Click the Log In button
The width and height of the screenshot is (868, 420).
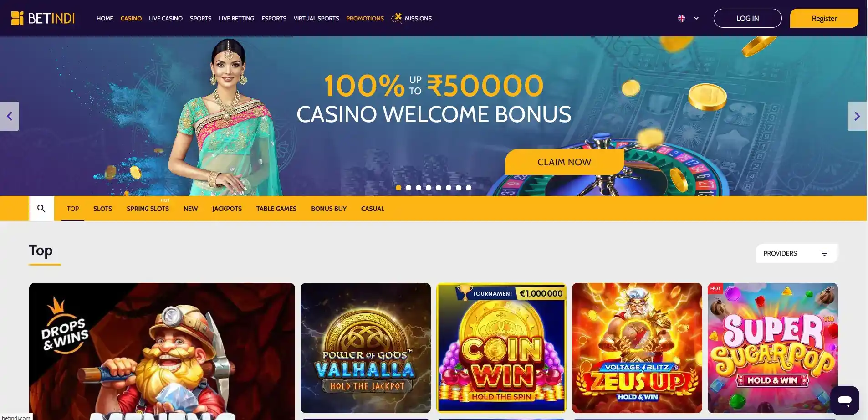coord(748,18)
